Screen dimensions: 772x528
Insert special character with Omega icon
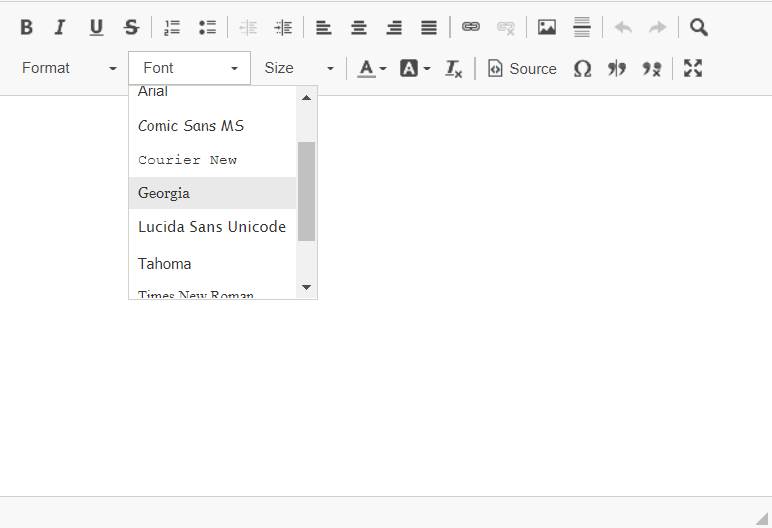pos(582,68)
